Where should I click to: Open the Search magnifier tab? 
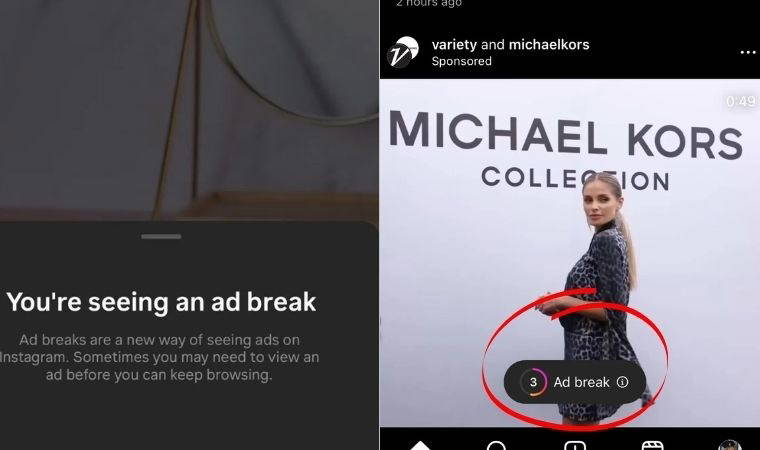point(496,446)
